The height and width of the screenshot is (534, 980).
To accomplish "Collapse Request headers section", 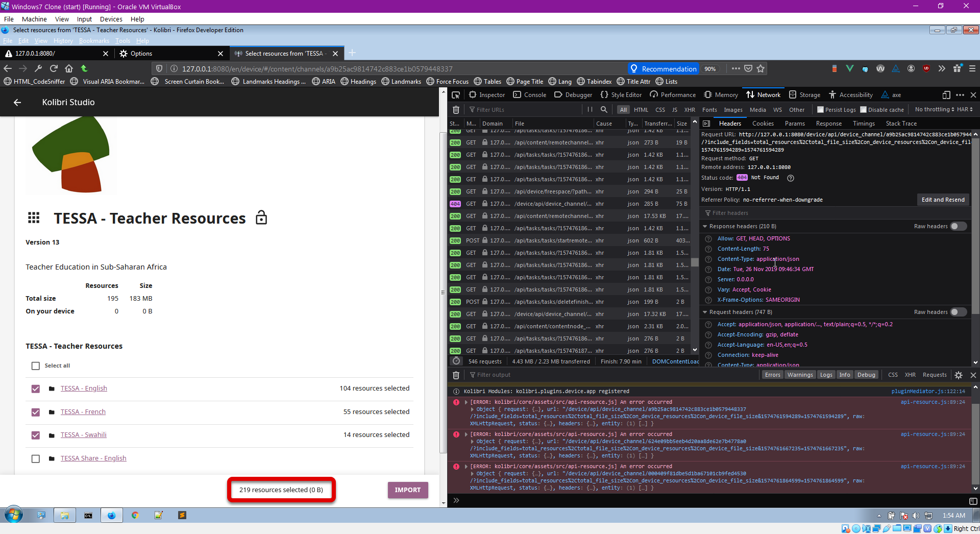I will tap(705, 312).
